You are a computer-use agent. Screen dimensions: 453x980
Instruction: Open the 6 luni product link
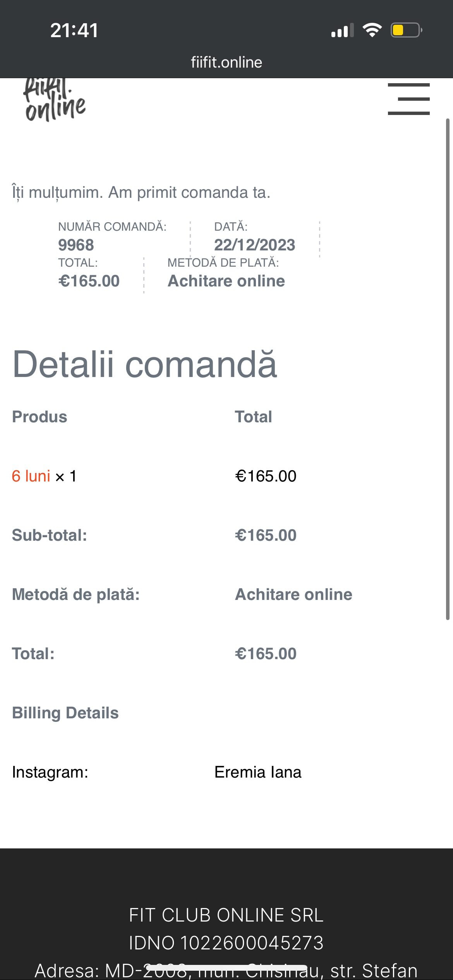pos(31,476)
